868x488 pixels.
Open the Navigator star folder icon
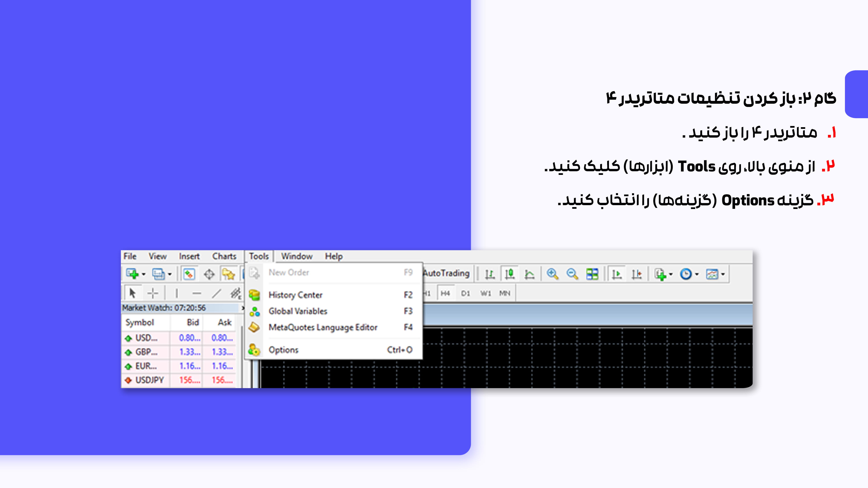point(228,274)
